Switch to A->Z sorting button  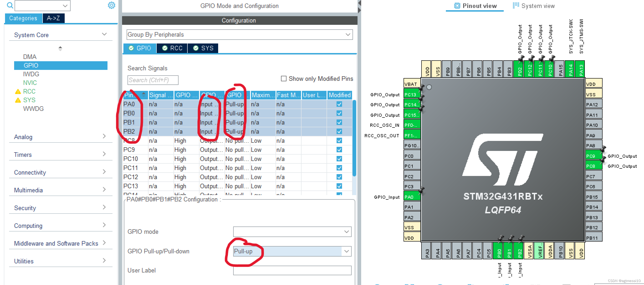pos(53,18)
